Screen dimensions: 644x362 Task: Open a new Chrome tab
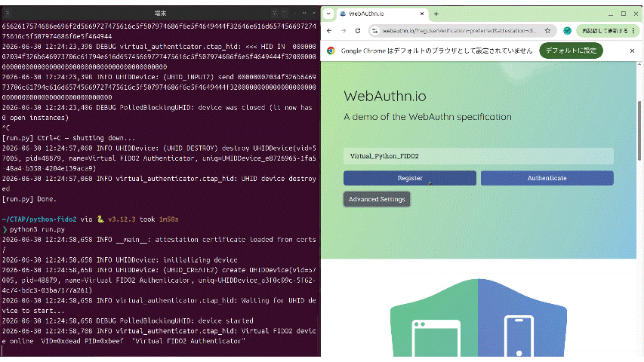pos(436,14)
